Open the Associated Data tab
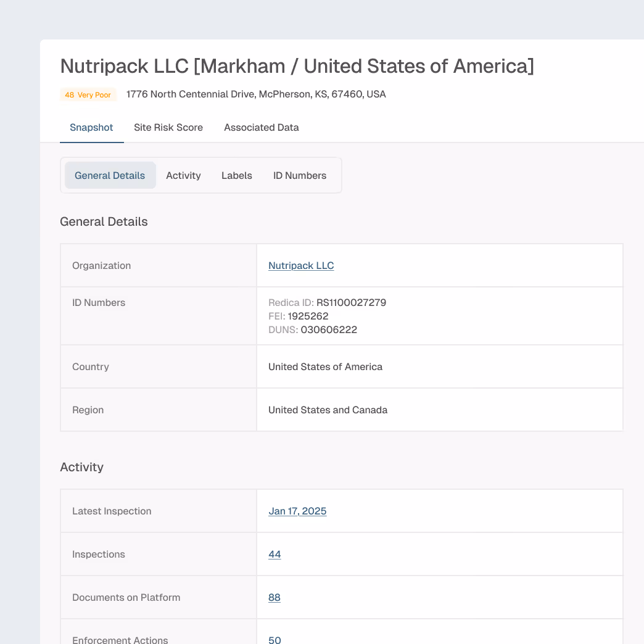The width and height of the screenshot is (644, 644). pyautogui.click(x=261, y=127)
